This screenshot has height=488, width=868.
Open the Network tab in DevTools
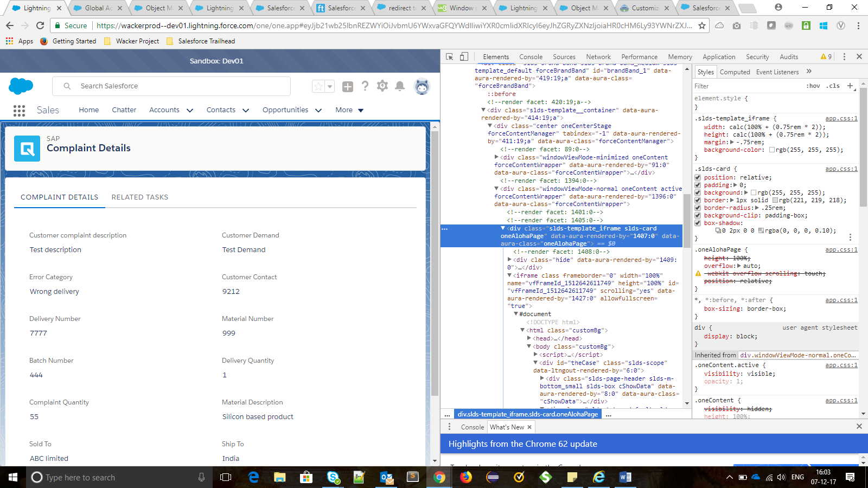point(598,57)
